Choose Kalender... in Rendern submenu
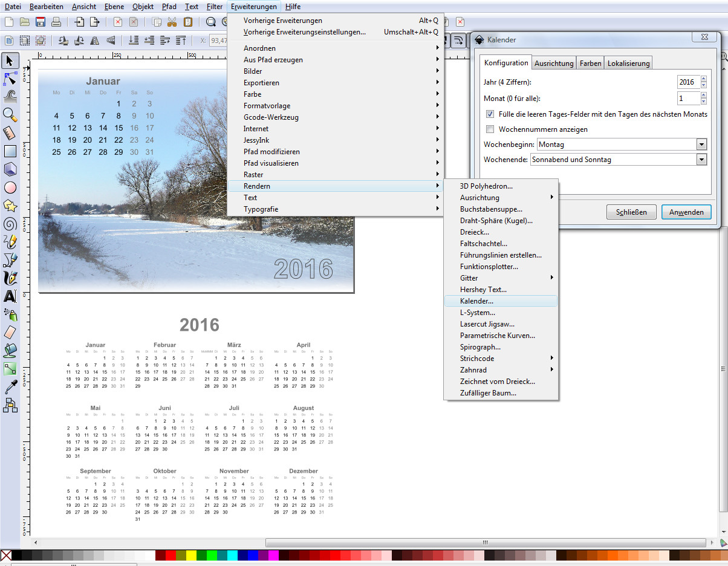 click(501, 301)
